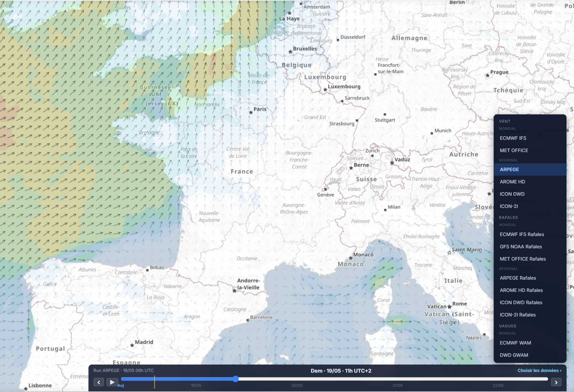Select the ICON DWD wind model
The height and width of the screenshot is (392, 574).
click(x=530, y=194)
